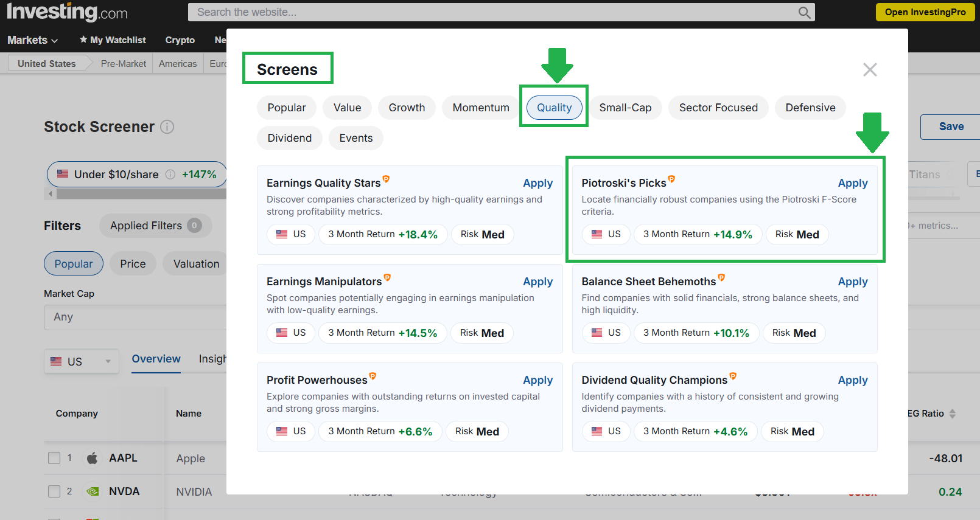Image resolution: width=980 pixels, height=520 pixels.
Task: Click the Investing.com logo
Action: click(x=67, y=12)
